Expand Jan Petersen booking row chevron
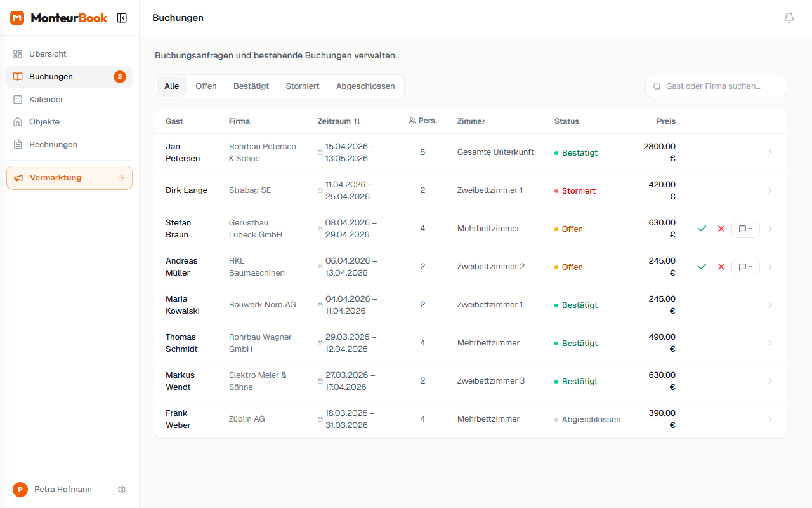 pos(770,152)
